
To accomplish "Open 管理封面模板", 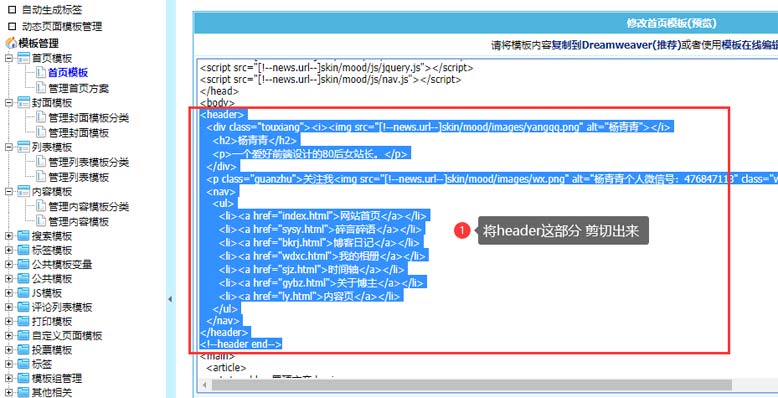I will (x=78, y=133).
